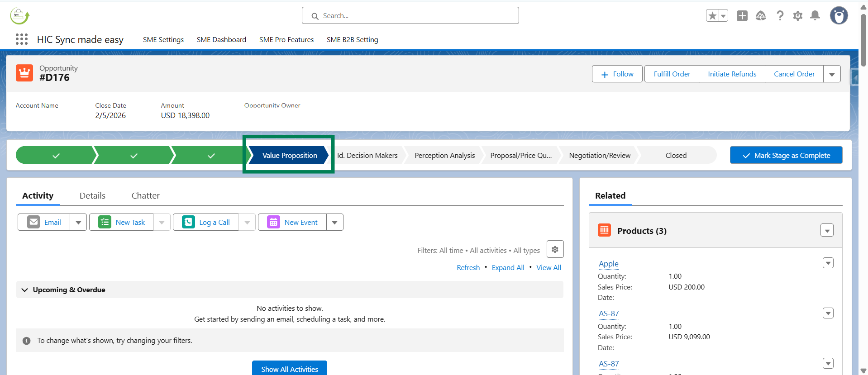The image size is (868, 375).
Task: Open row actions for AS-87 priced USD 9,099.00
Action: [x=828, y=313]
